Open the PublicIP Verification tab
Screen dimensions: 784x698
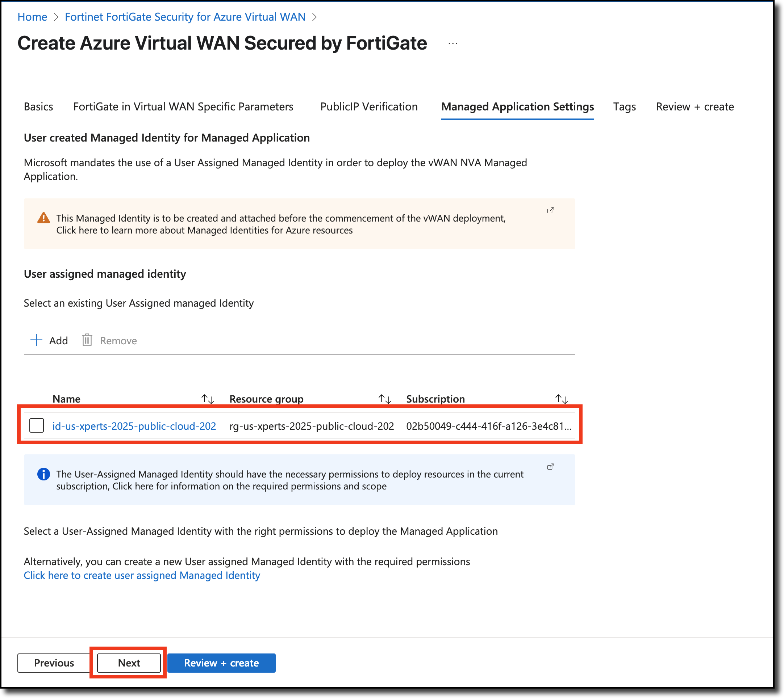(369, 106)
